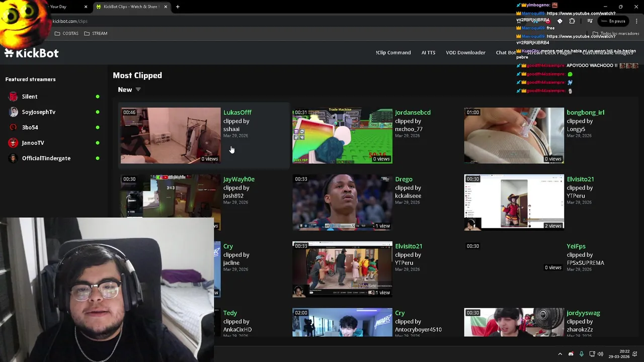Click the 'Most Clipped' heading
This screenshot has height=362, width=644.
click(x=137, y=75)
